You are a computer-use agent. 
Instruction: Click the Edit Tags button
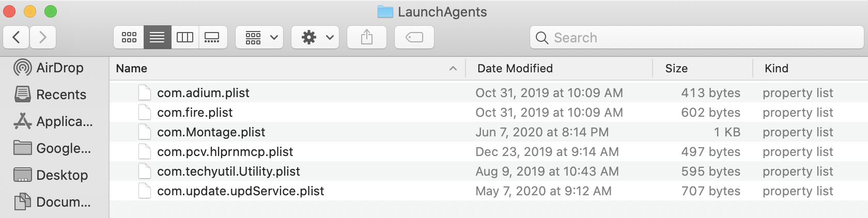click(x=414, y=37)
